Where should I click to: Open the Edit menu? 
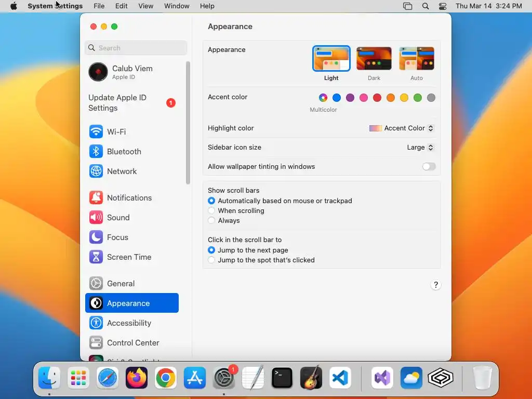(x=121, y=6)
